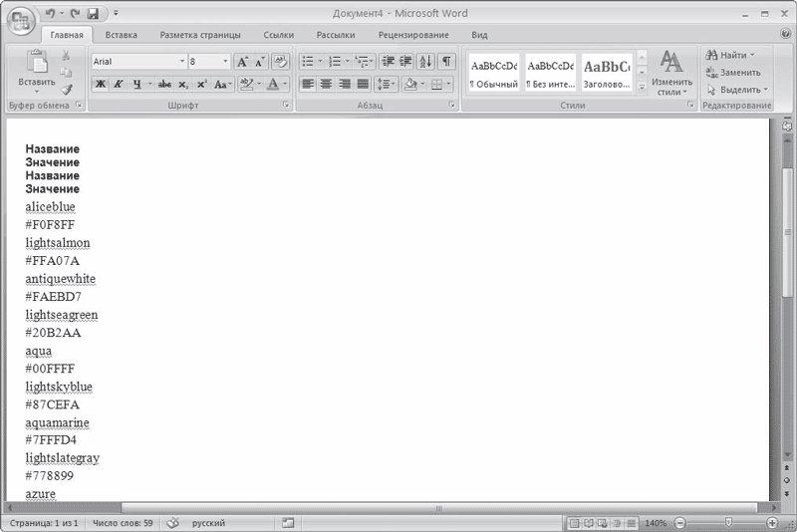
Task: Open the line spacing dropdown
Action: click(x=386, y=85)
